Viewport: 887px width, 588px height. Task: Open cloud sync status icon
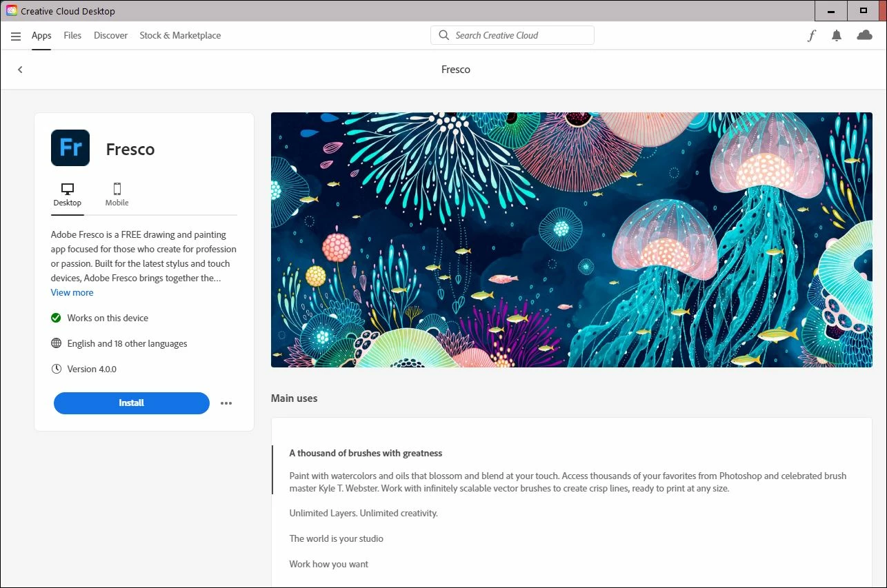click(x=864, y=35)
